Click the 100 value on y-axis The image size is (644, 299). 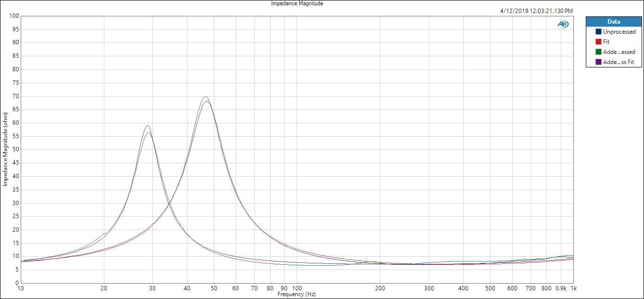[x=14, y=16]
